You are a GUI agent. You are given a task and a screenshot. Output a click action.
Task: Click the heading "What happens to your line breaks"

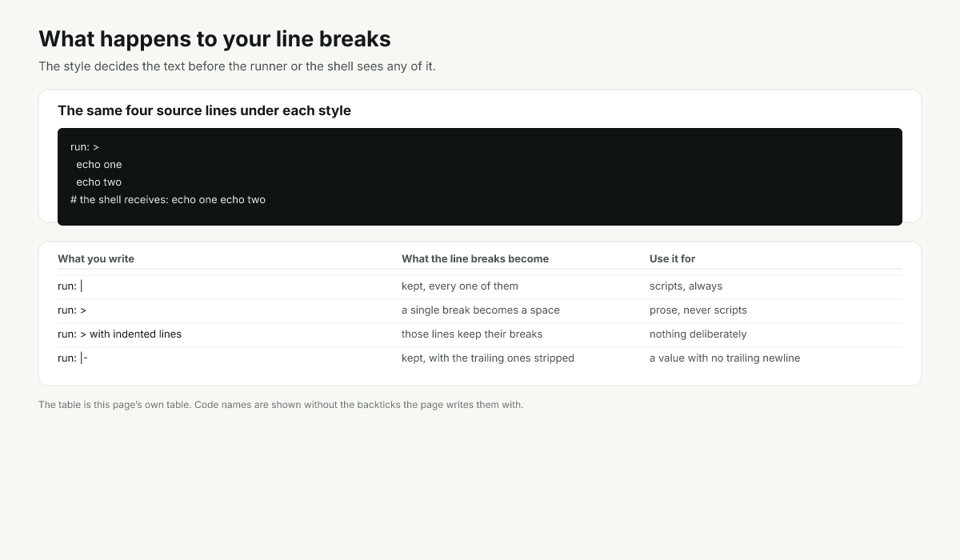[x=214, y=38]
